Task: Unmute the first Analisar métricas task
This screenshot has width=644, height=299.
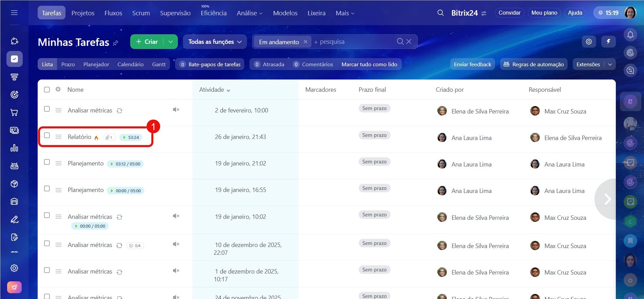Action: [176, 110]
